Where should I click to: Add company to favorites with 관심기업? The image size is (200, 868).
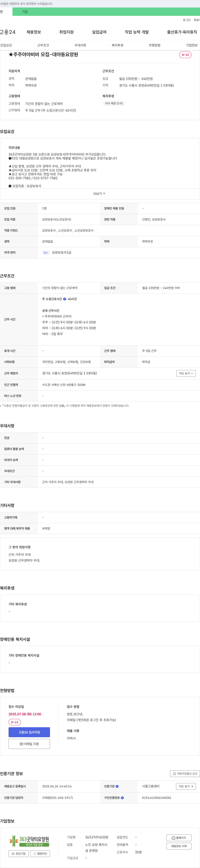19,853
